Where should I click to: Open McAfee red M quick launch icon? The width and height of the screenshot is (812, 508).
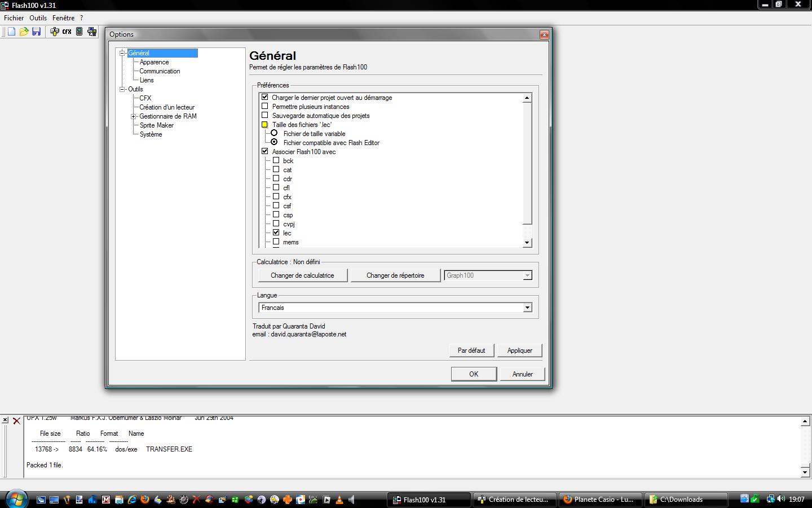[x=106, y=500]
